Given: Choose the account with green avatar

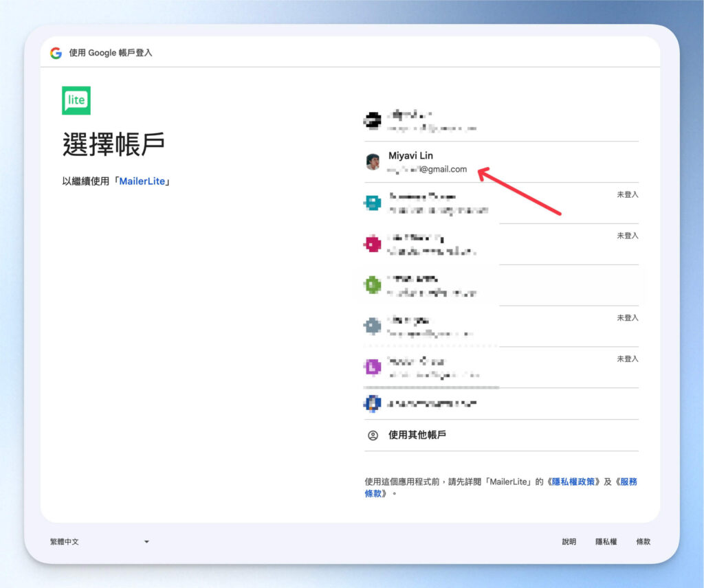Looking at the screenshot, I should (501, 285).
